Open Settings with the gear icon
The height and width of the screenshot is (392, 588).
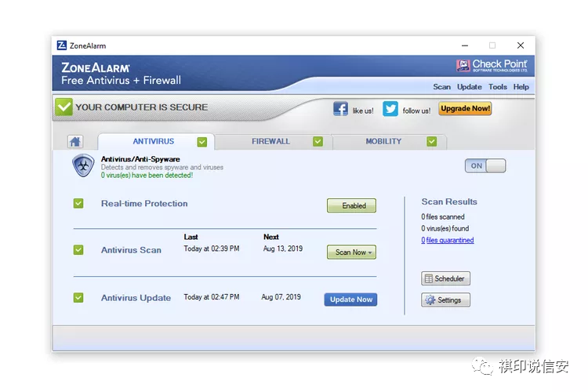pyautogui.click(x=445, y=299)
